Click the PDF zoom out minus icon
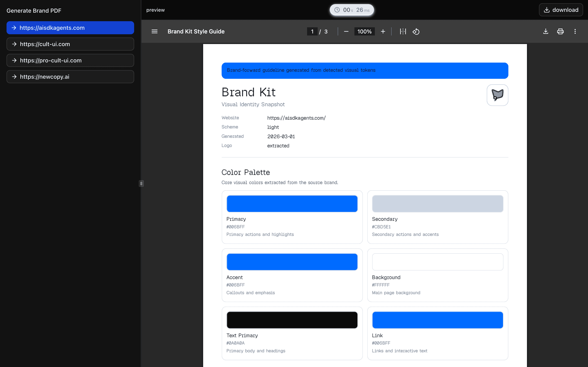 [346, 32]
